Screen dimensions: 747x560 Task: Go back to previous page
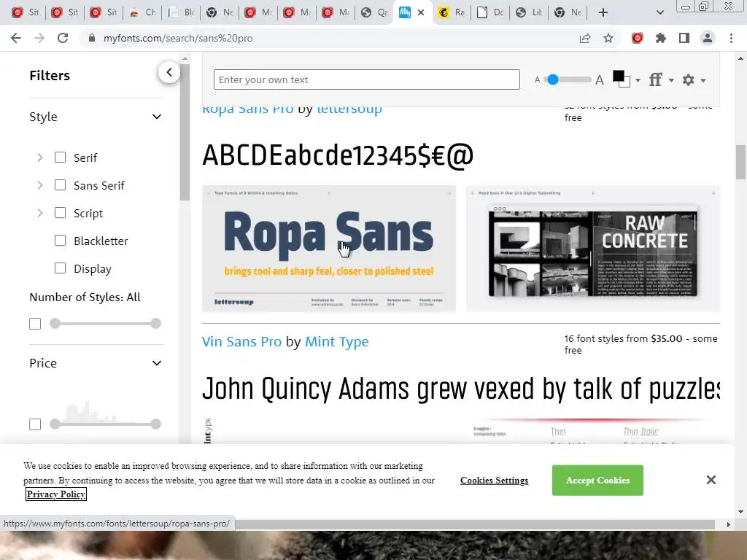[16, 38]
